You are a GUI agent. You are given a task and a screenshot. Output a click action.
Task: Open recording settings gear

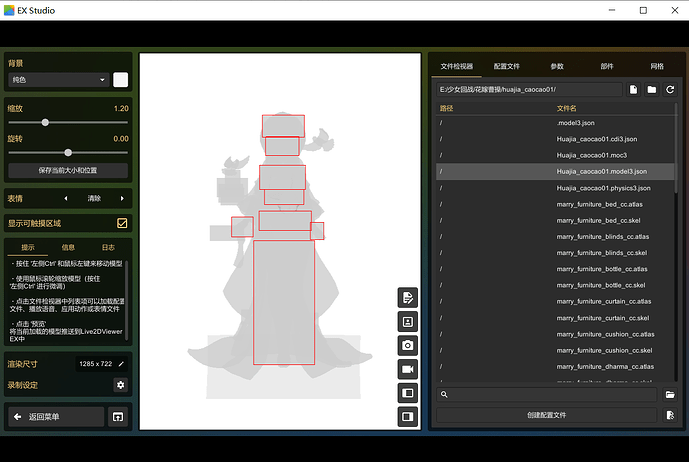tap(120, 385)
